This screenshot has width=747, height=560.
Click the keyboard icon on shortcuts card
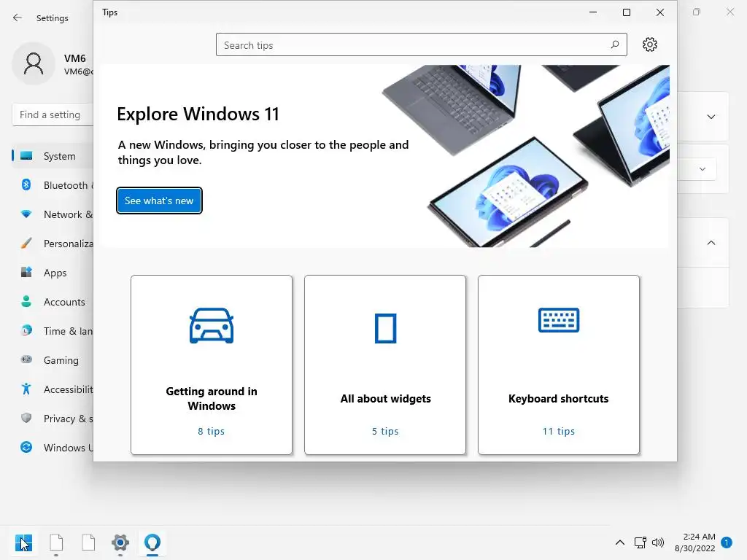pos(558,320)
